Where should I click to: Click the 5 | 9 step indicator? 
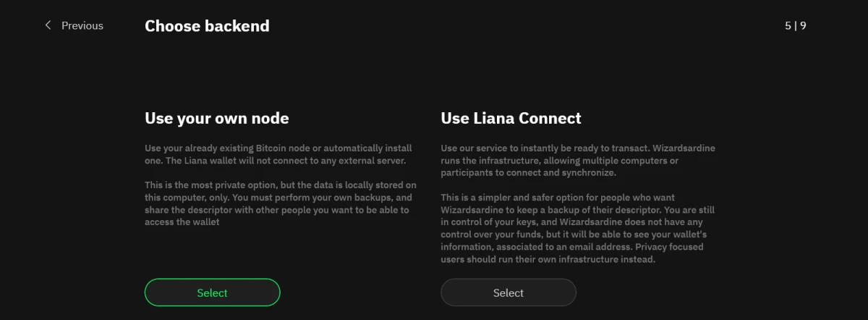[795, 25]
